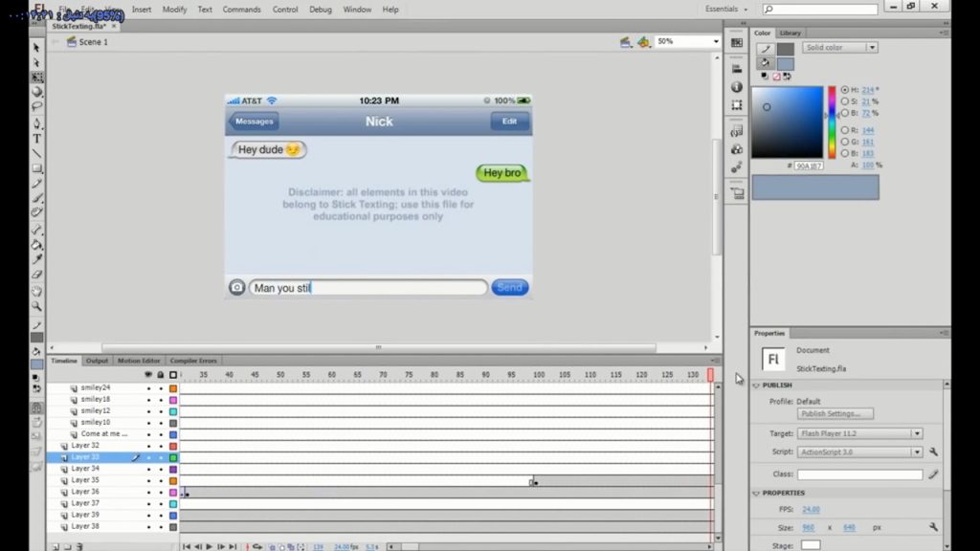Screen dimensions: 980x551
Task: Select the R red radio button
Action: (x=845, y=130)
